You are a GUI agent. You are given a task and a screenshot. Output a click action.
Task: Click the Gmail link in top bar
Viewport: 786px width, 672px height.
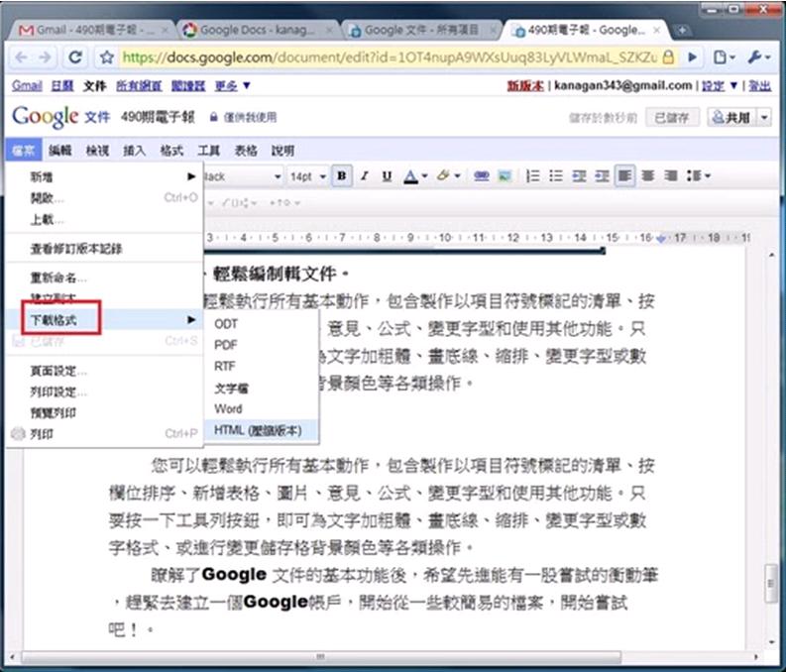click(27, 85)
